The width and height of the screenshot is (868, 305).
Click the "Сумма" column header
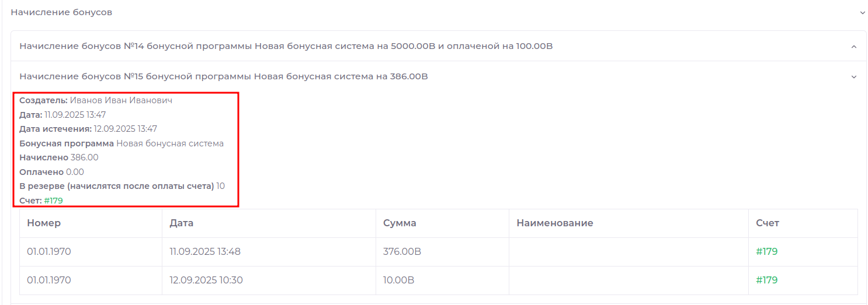click(400, 223)
